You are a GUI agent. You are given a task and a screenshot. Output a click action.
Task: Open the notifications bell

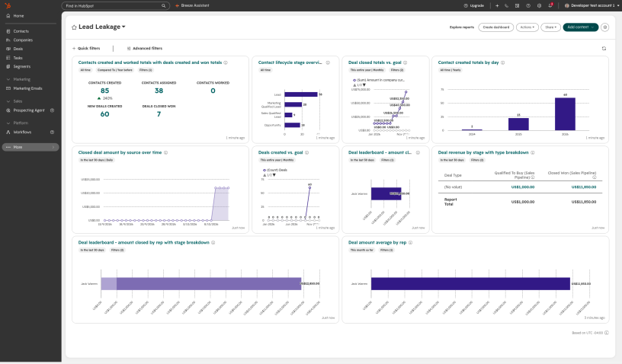tap(550, 5)
